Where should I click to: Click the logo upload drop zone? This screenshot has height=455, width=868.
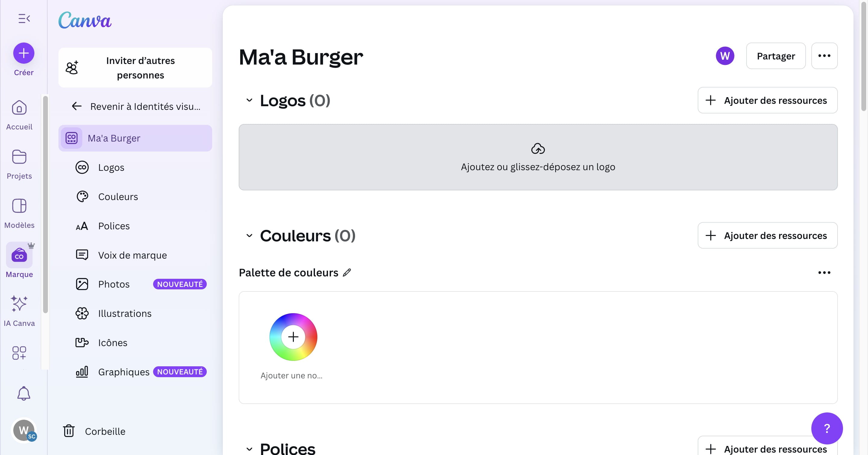(x=538, y=157)
